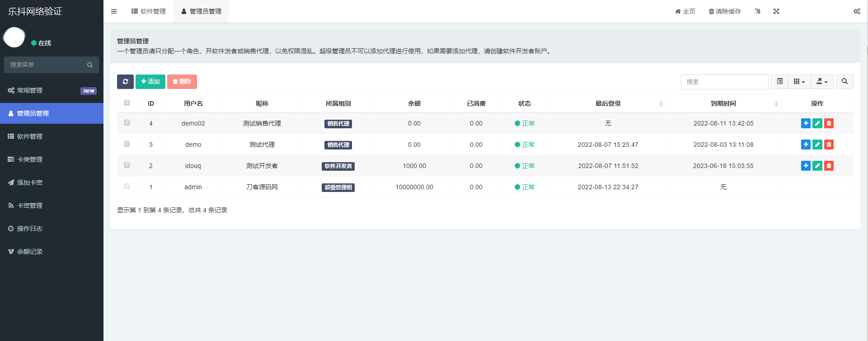Switch to the 软件管理 tab
868x341 pixels.
[149, 11]
